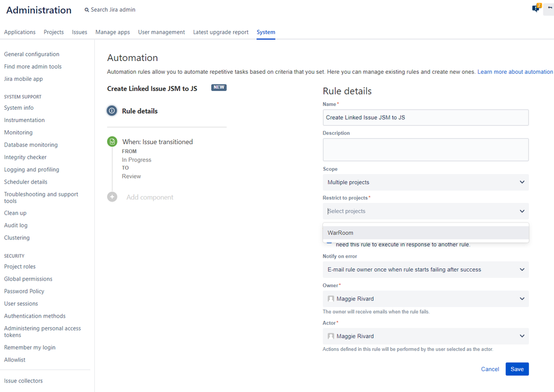Screen dimensions: 554x392
Task: Open Database monitoring page
Action: click(x=31, y=145)
